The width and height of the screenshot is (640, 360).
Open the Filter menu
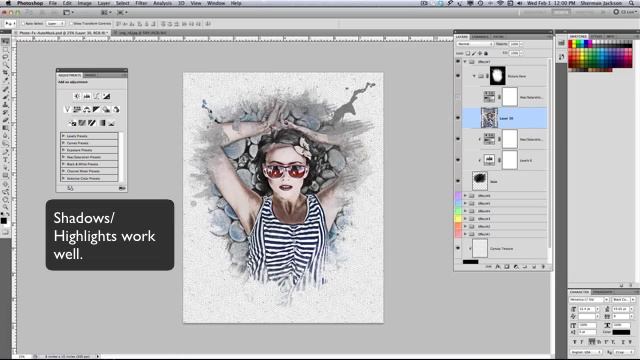click(141, 3)
